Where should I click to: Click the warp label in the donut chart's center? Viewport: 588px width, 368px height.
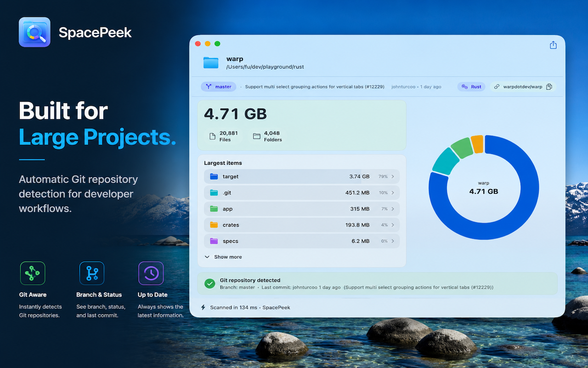click(484, 183)
